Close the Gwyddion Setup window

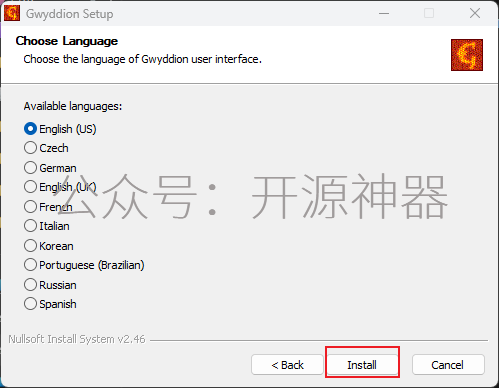475,13
